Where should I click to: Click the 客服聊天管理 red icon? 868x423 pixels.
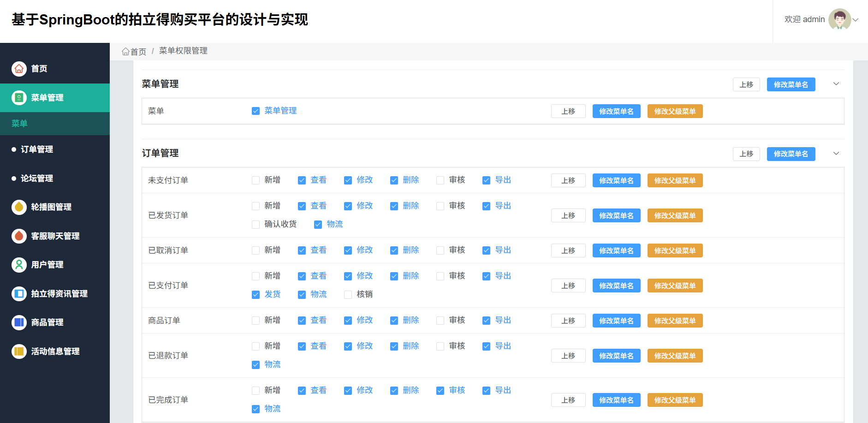19,236
